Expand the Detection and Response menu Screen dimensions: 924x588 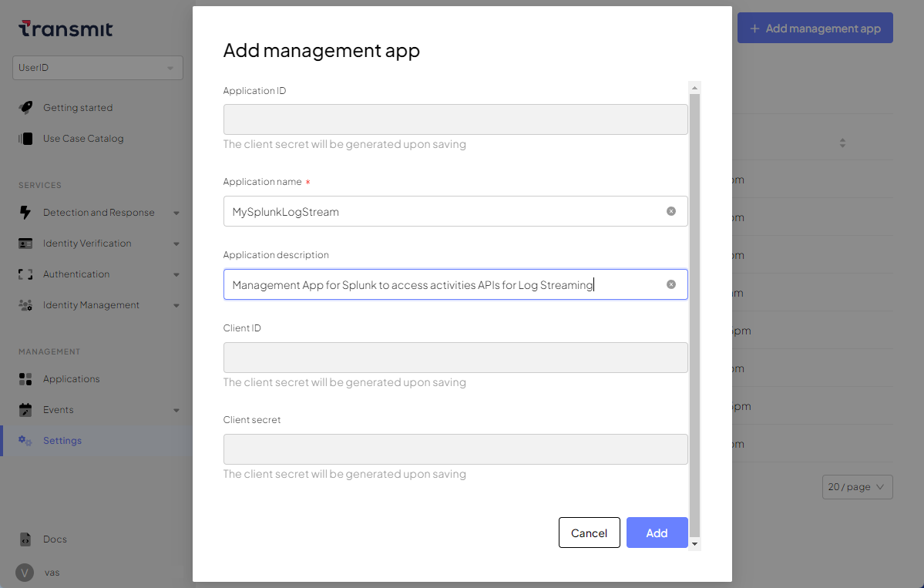[176, 213]
